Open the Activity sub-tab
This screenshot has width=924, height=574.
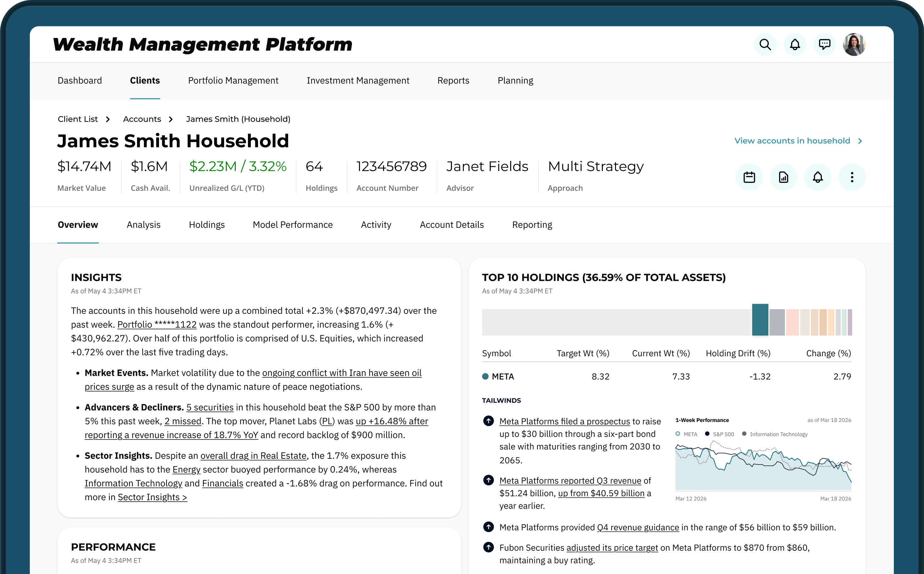(x=376, y=225)
